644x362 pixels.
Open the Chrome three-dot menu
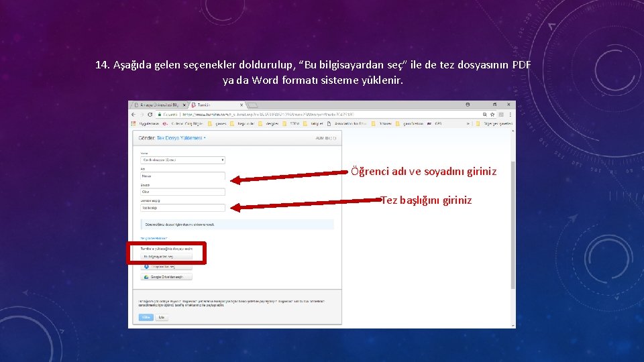point(510,115)
